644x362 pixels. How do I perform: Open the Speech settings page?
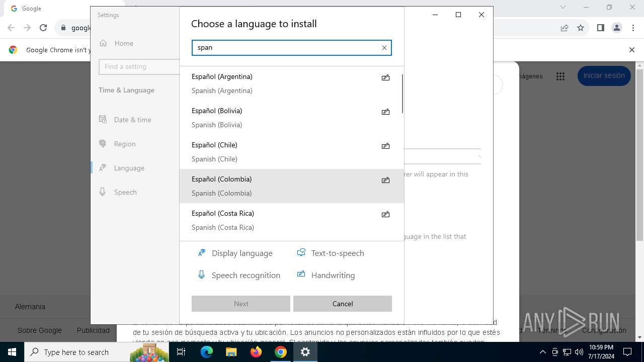(x=135, y=192)
